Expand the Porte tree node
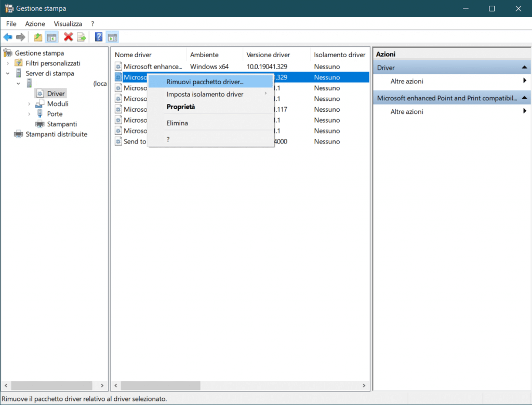532x405 pixels. (x=29, y=114)
